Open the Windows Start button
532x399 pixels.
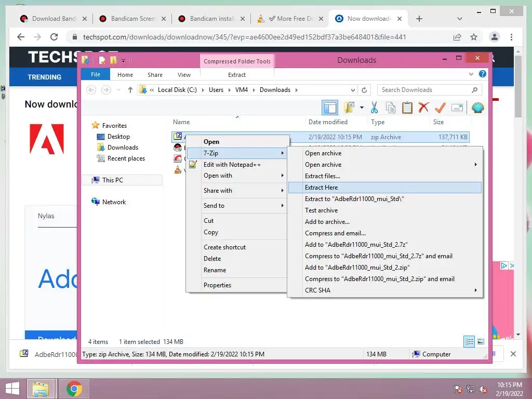(12, 389)
